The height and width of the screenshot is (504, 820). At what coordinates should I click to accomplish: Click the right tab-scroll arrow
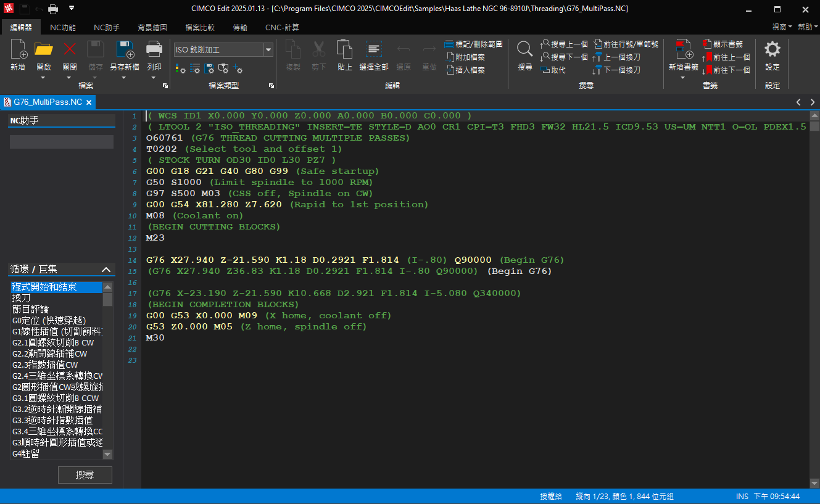[813, 102]
